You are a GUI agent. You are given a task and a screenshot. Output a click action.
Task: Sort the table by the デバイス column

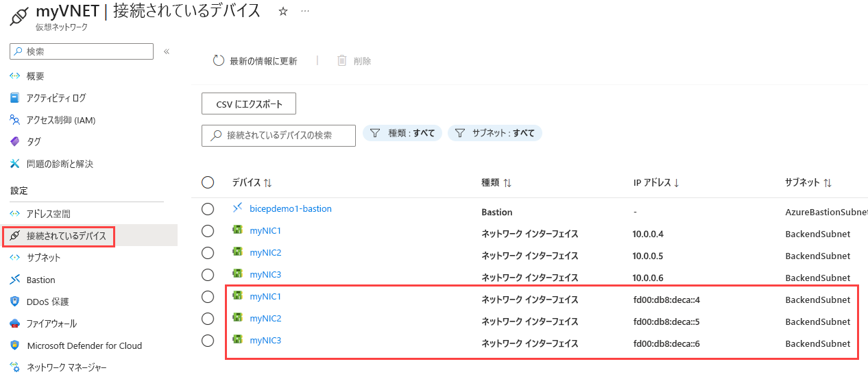point(252,182)
